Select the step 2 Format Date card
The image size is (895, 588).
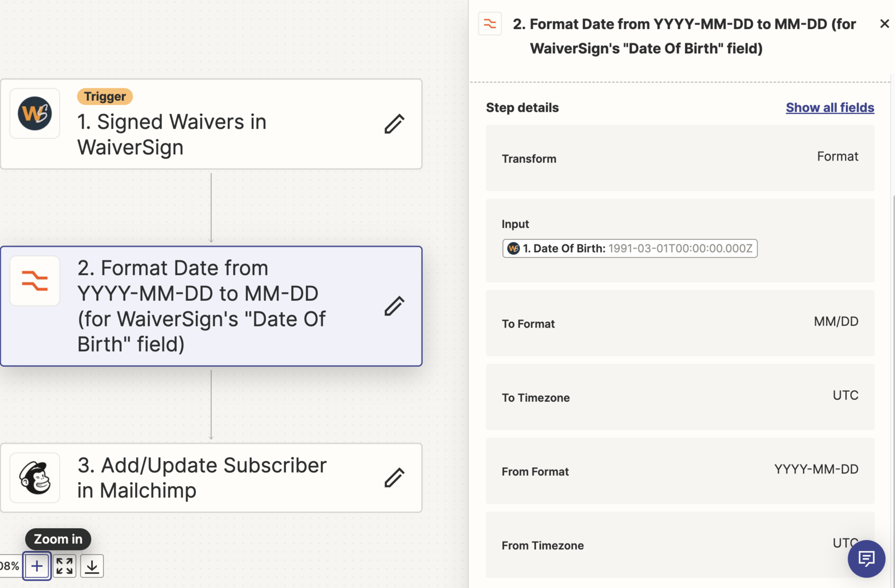point(211,306)
